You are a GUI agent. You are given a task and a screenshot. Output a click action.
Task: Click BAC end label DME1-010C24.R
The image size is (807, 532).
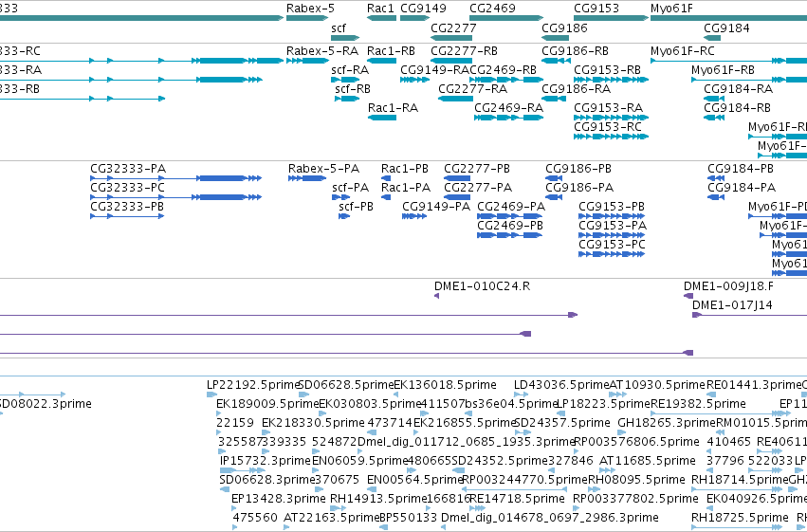pyautogui.click(x=483, y=286)
